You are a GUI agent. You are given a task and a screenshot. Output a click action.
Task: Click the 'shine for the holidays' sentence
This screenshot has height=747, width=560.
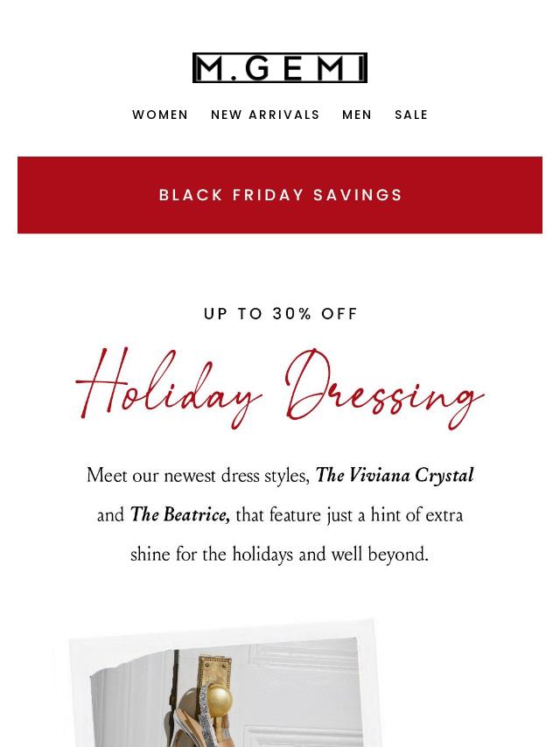[280, 555]
